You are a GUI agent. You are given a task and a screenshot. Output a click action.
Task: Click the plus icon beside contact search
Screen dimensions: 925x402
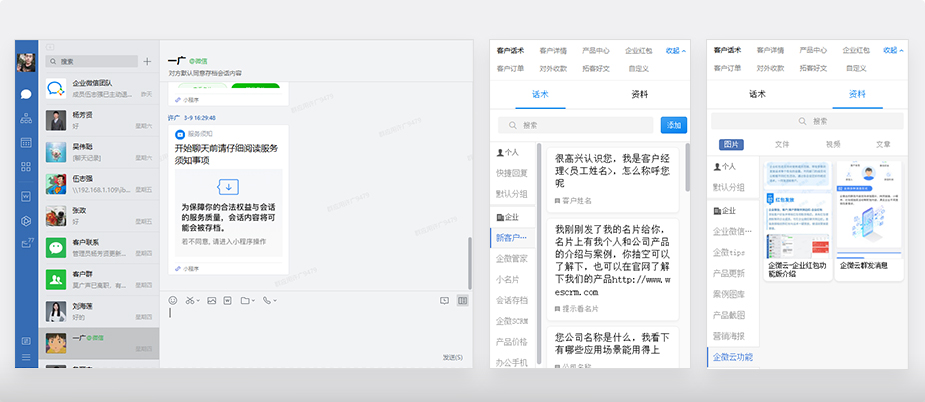[x=148, y=61]
